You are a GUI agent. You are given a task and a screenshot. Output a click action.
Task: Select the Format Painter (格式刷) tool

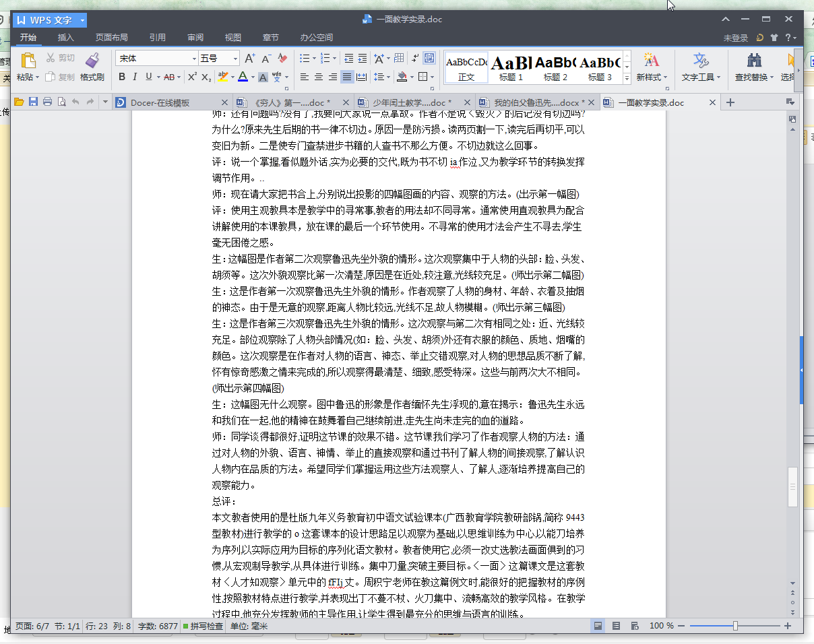[92, 67]
